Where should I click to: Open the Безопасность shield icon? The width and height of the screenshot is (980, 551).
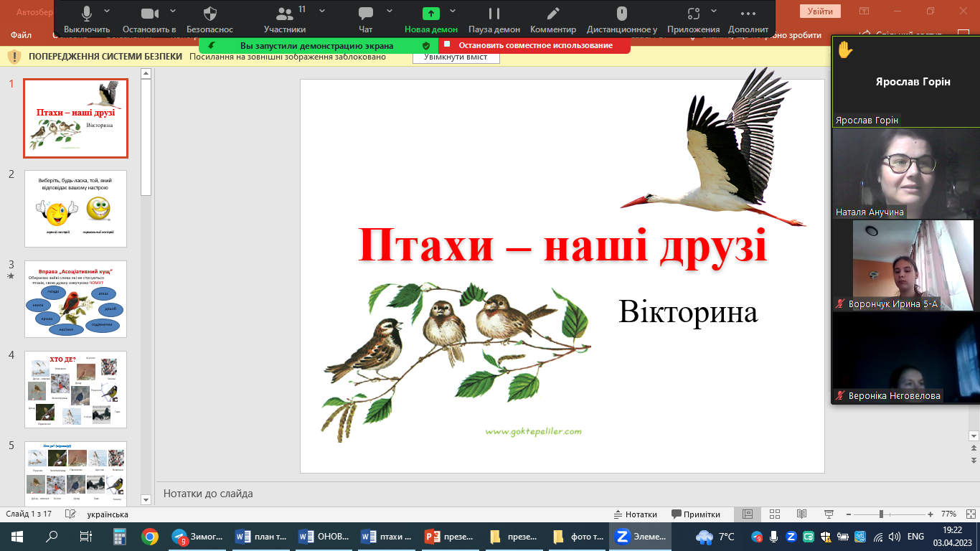coord(210,14)
